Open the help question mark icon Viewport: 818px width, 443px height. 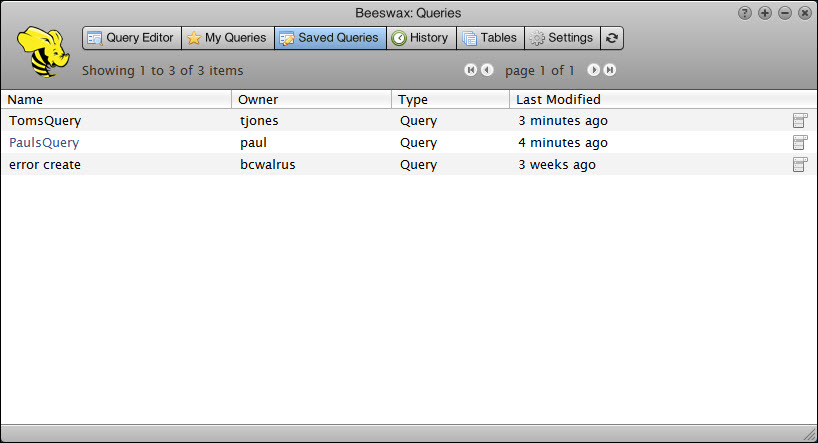[745, 13]
